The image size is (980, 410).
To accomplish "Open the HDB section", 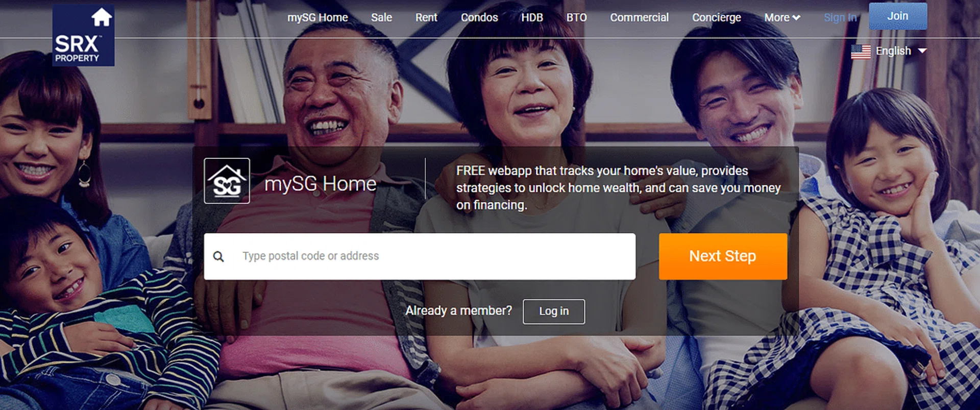I will click(532, 17).
